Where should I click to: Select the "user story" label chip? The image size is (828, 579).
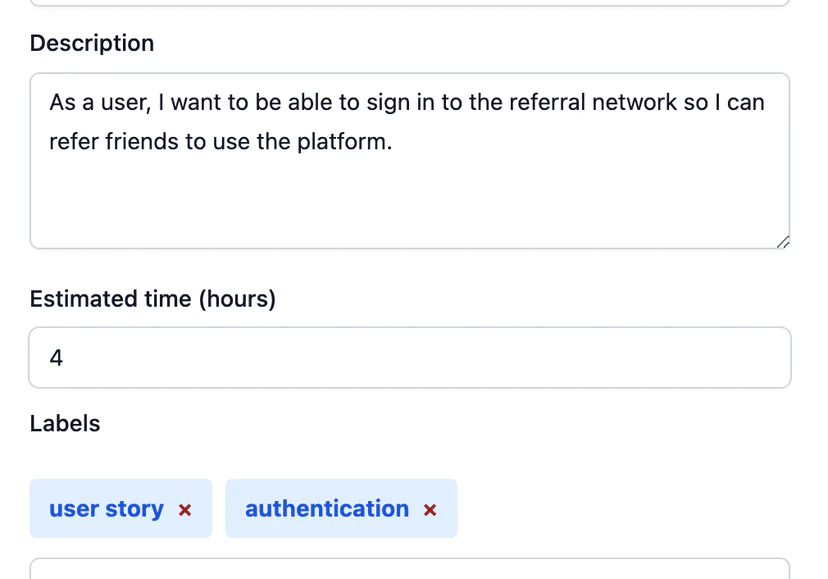coord(106,508)
